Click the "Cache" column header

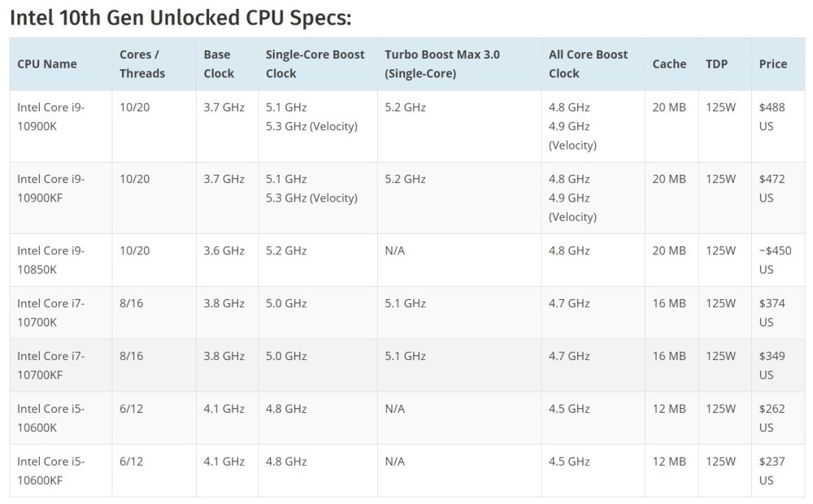[669, 64]
